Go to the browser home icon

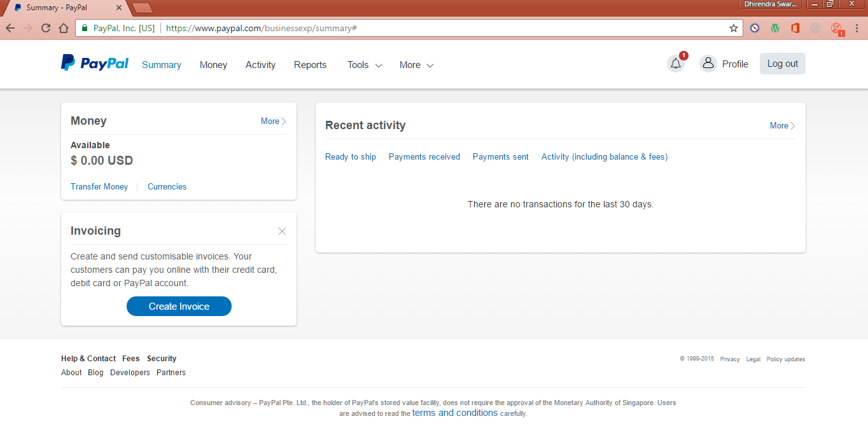point(64,28)
